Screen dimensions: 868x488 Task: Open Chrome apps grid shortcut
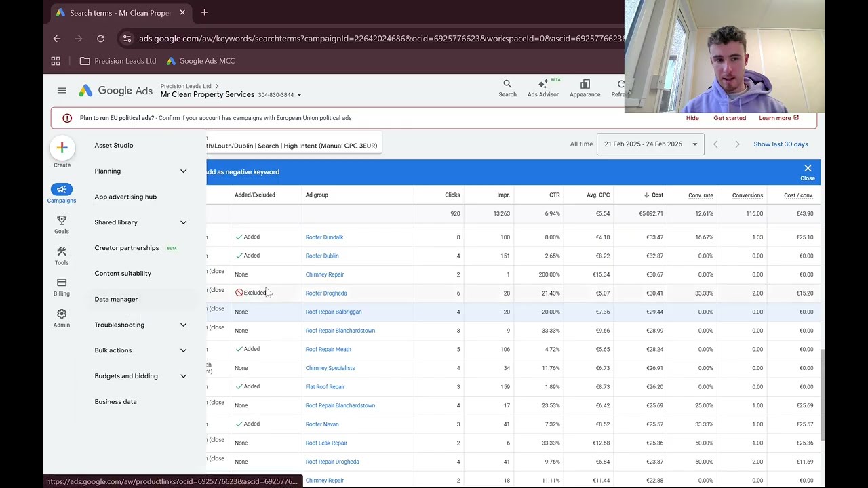[56, 61]
